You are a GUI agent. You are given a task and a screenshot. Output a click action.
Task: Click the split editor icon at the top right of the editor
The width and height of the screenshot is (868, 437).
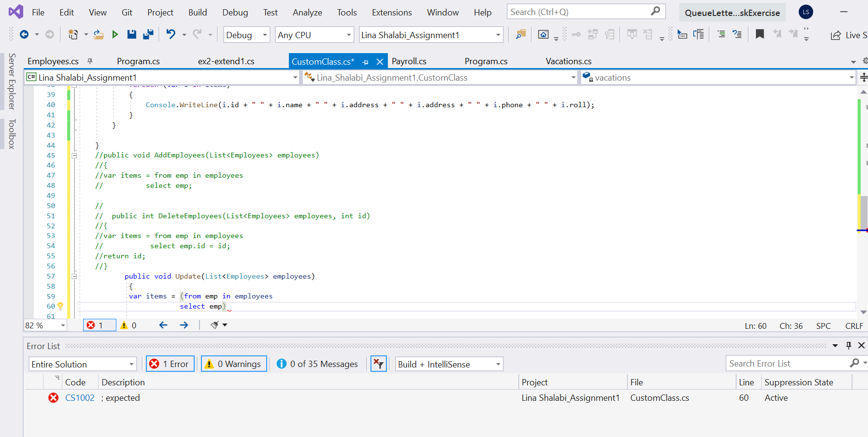coord(864,77)
